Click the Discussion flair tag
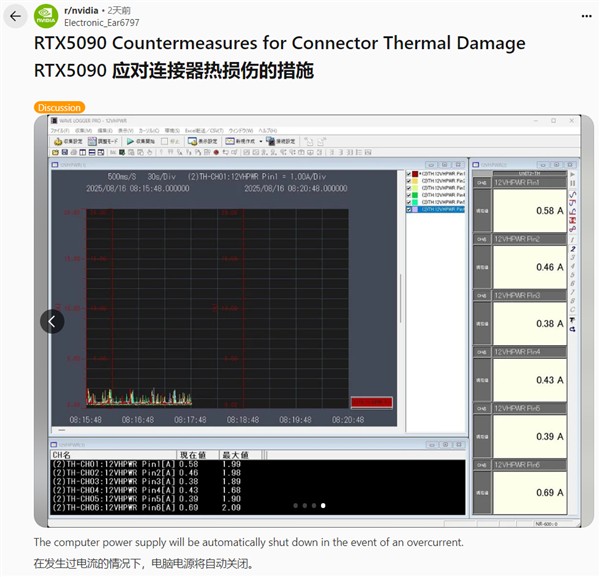 (x=59, y=107)
